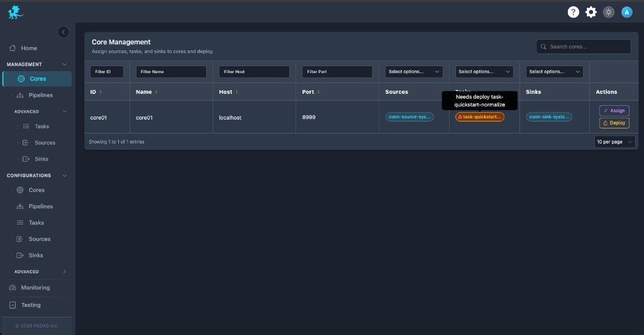Sort by Port column arrows

(x=318, y=92)
